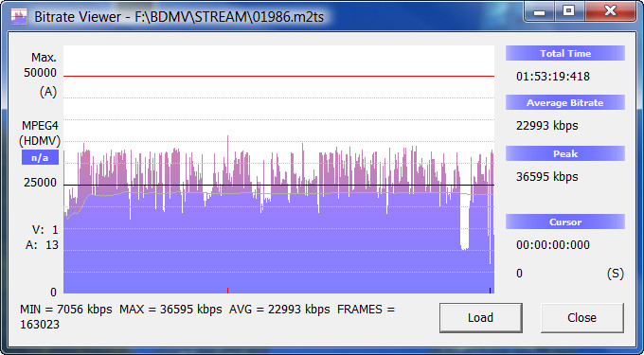Select the Total Time header bar
The width and height of the screenshot is (644, 355).
pos(565,53)
